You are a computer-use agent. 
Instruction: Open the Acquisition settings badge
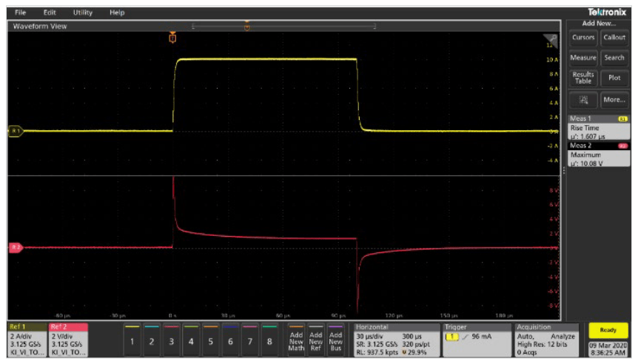[x=546, y=340]
